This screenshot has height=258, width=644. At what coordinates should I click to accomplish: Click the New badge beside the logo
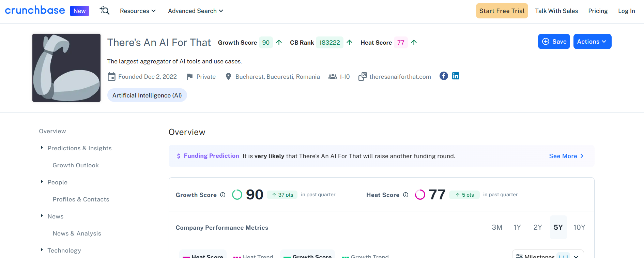(x=79, y=11)
